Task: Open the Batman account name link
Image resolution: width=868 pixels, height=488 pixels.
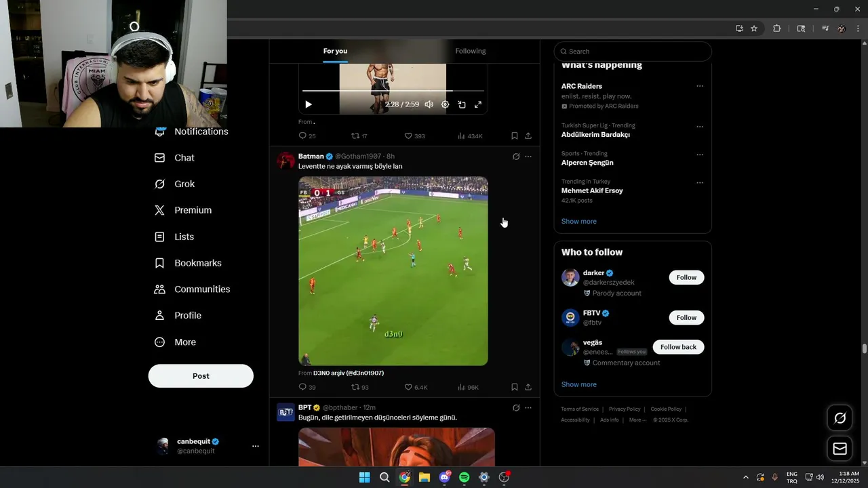Action: 311,157
